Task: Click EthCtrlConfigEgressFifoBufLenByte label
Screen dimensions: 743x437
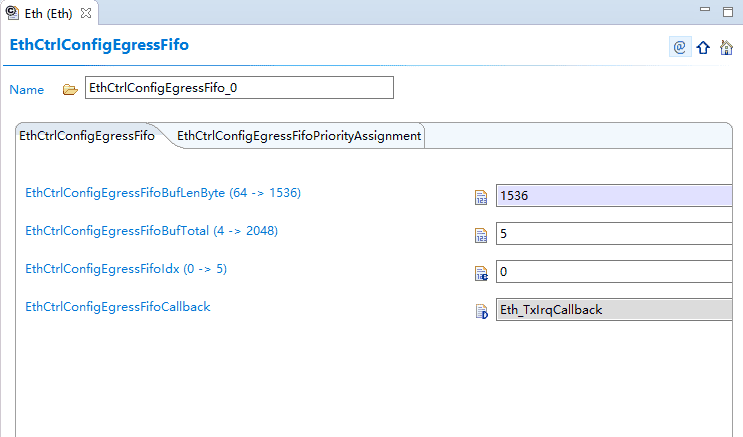Action: 163,193
